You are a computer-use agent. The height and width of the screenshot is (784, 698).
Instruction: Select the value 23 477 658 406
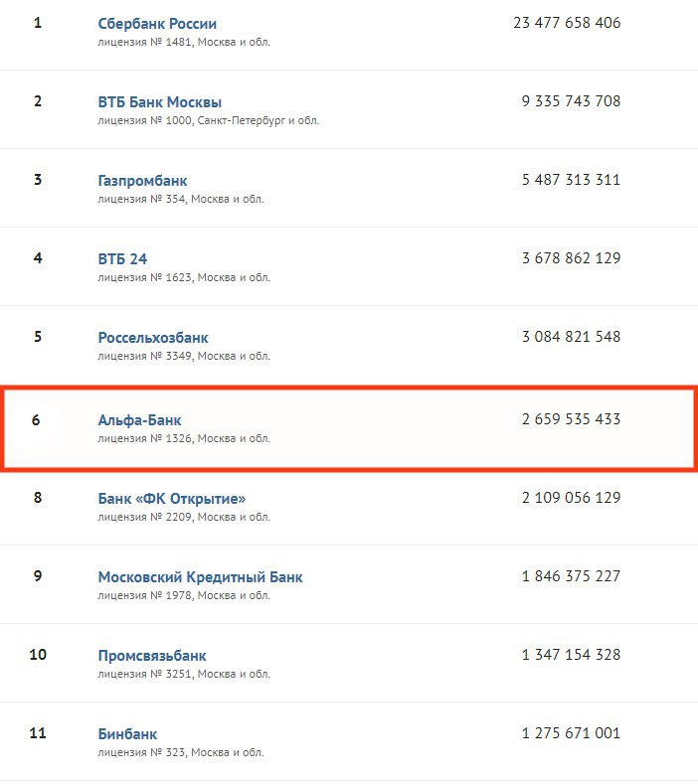[567, 23]
